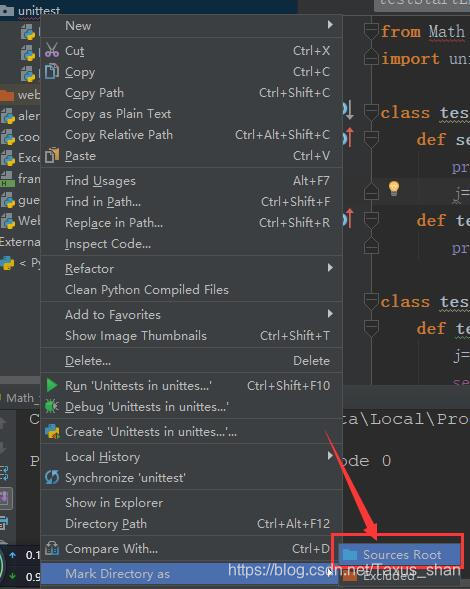Select the coo Python file in tree
This screenshot has height=589, width=470.
click(x=20, y=137)
